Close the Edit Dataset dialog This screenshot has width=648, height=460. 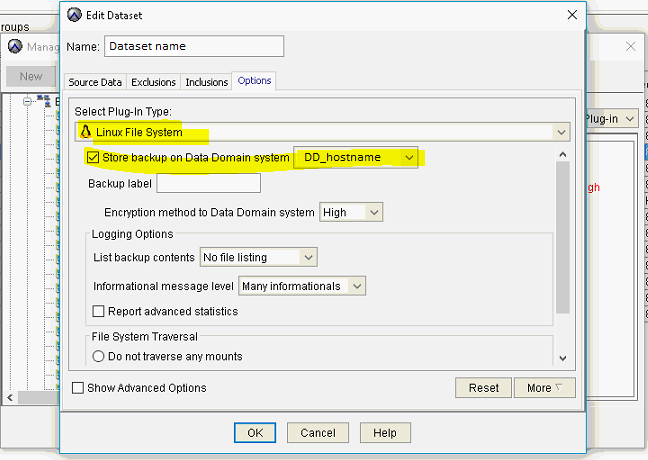572,15
